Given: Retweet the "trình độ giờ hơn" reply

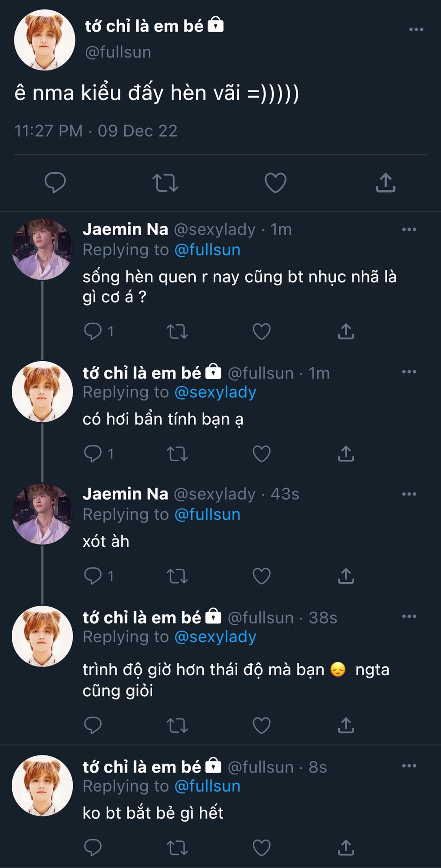Looking at the screenshot, I should (177, 725).
